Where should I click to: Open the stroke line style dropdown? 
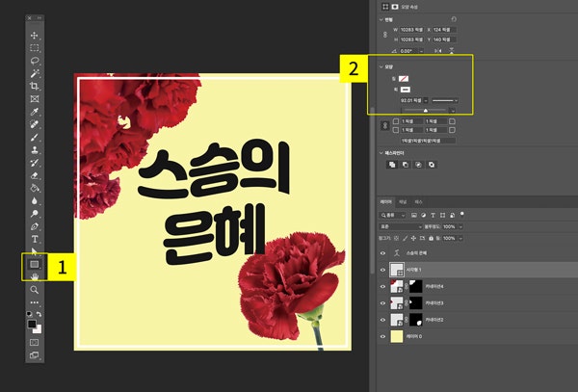click(444, 99)
